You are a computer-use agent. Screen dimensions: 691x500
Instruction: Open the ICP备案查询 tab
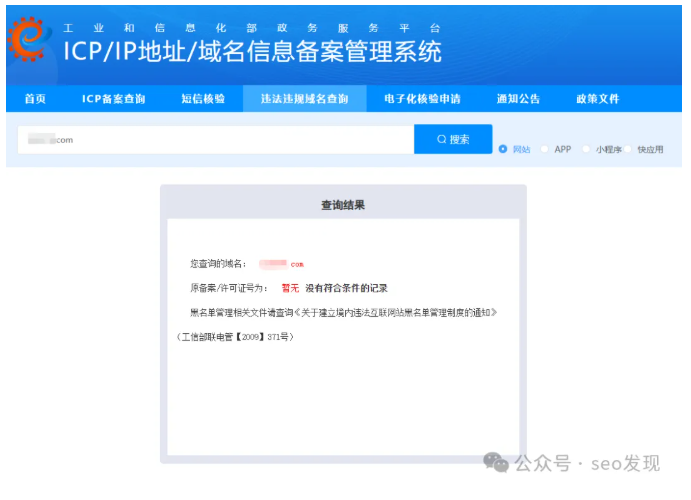[114, 99]
